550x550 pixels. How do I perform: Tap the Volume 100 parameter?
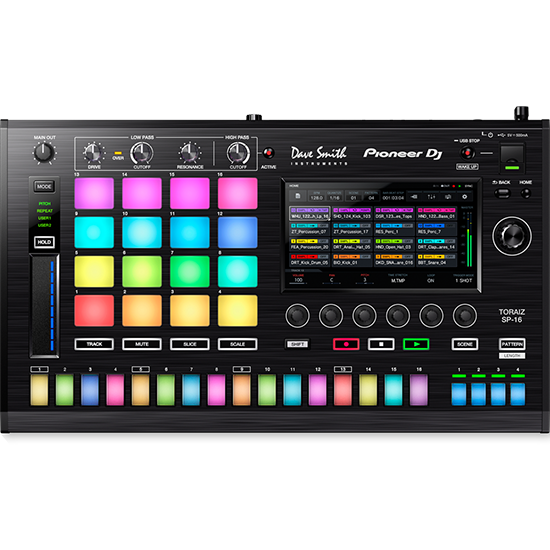tap(298, 279)
